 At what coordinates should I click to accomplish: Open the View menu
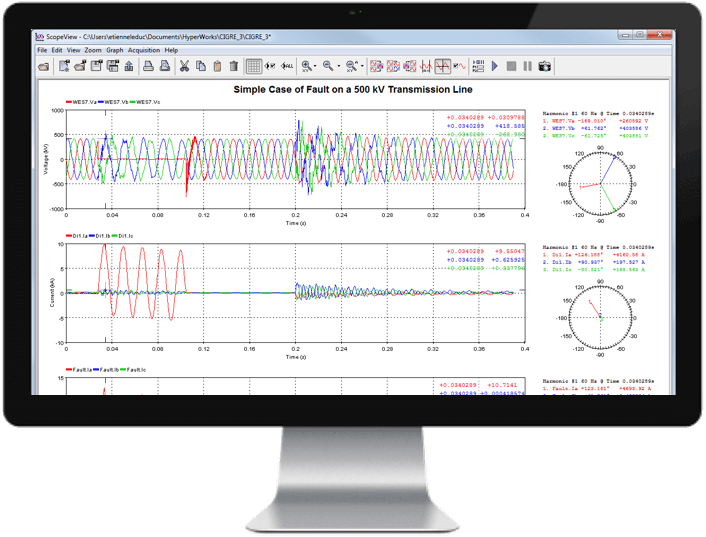(x=73, y=50)
